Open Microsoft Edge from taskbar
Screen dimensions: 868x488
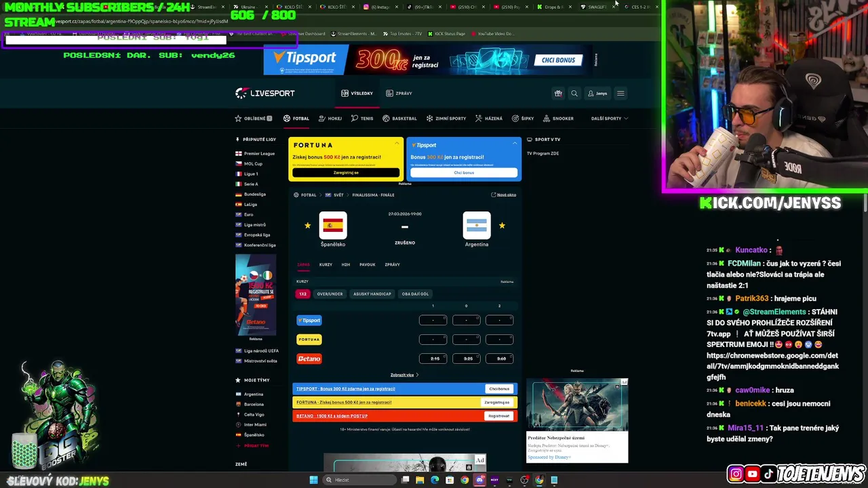[435, 480]
